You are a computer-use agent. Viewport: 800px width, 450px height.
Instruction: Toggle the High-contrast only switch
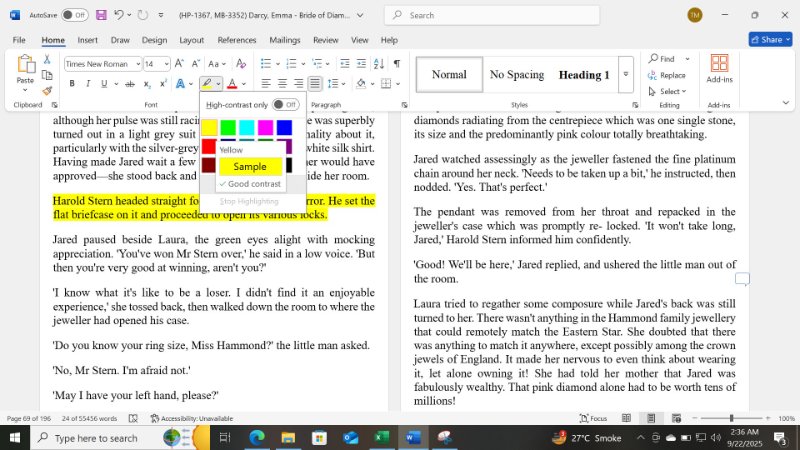tap(286, 104)
